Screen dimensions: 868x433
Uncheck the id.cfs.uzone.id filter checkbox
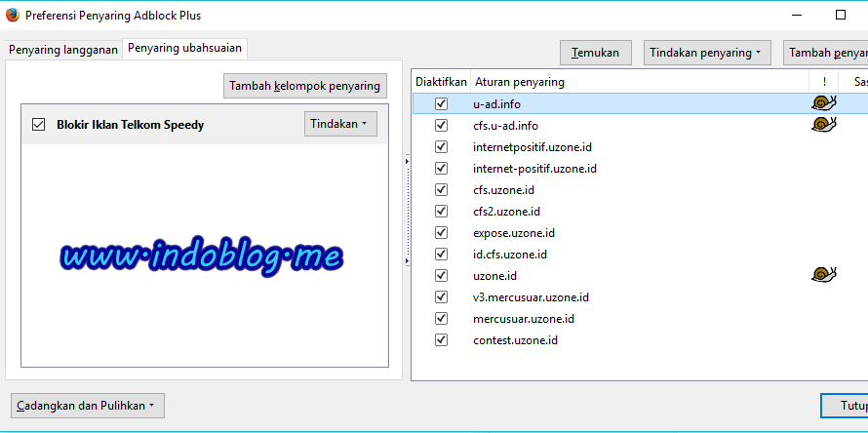[441, 255]
